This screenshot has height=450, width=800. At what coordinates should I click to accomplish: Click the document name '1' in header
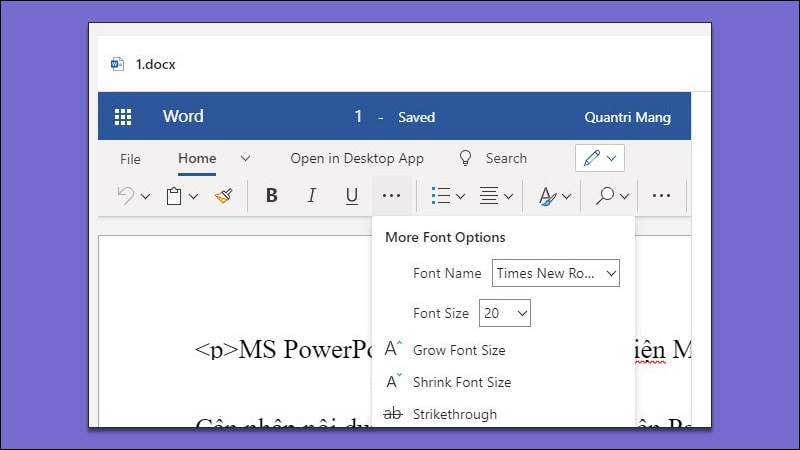click(359, 116)
